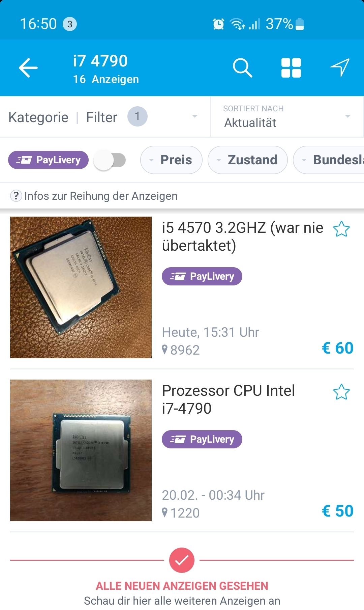The image size is (364, 610).
Task: Open the i5 4570 CPU thumbnail
Action: [81, 287]
